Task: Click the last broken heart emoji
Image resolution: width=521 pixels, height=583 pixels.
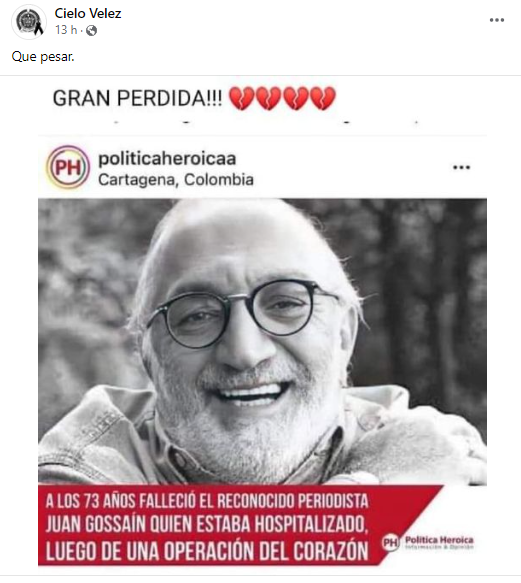Action: pos(323,98)
